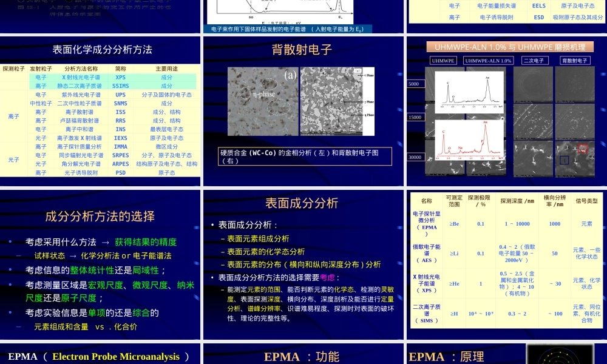
Task: Click the 'UHMWPE-ALN 1.0%' column label box
Action: pos(488,61)
